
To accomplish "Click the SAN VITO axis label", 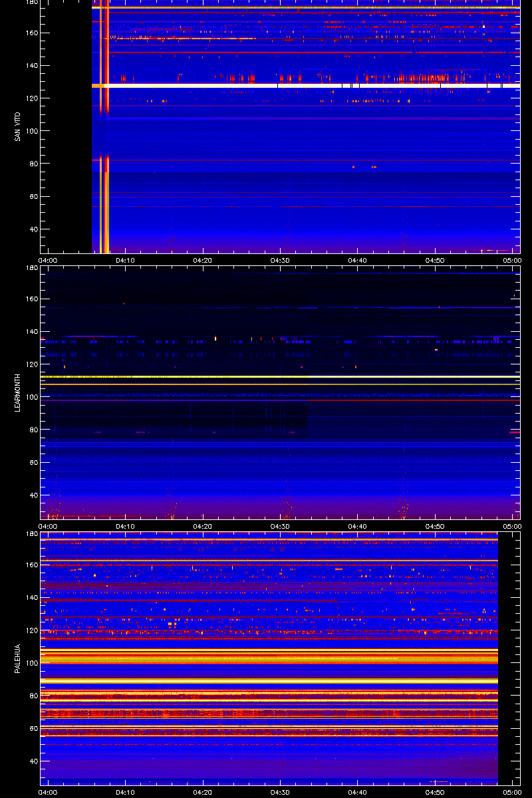I will tap(18, 126).
